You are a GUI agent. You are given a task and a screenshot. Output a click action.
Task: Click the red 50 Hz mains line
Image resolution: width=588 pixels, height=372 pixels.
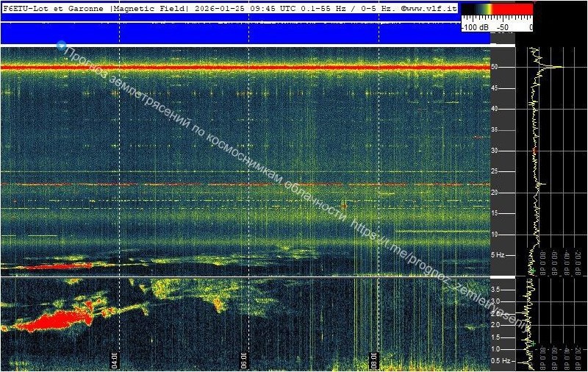coord(245,68)
